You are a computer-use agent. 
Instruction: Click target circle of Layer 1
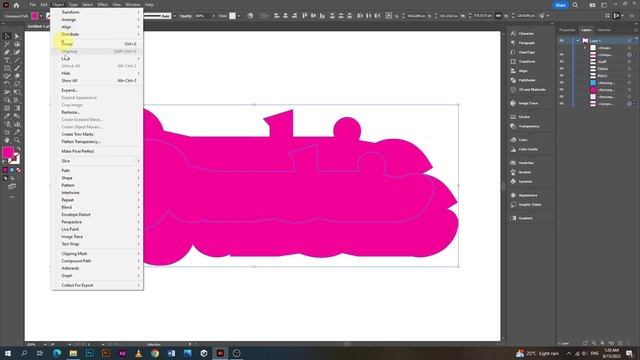point(629,41)
